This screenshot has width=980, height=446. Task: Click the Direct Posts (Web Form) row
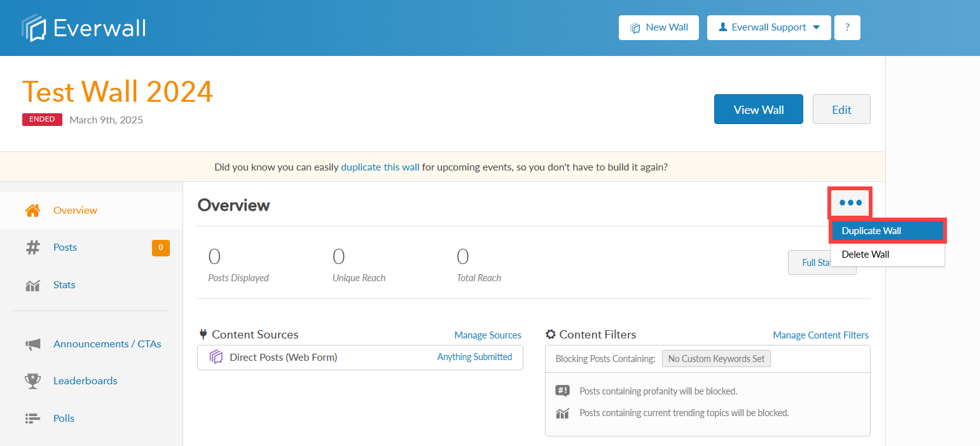pos(360,358)
